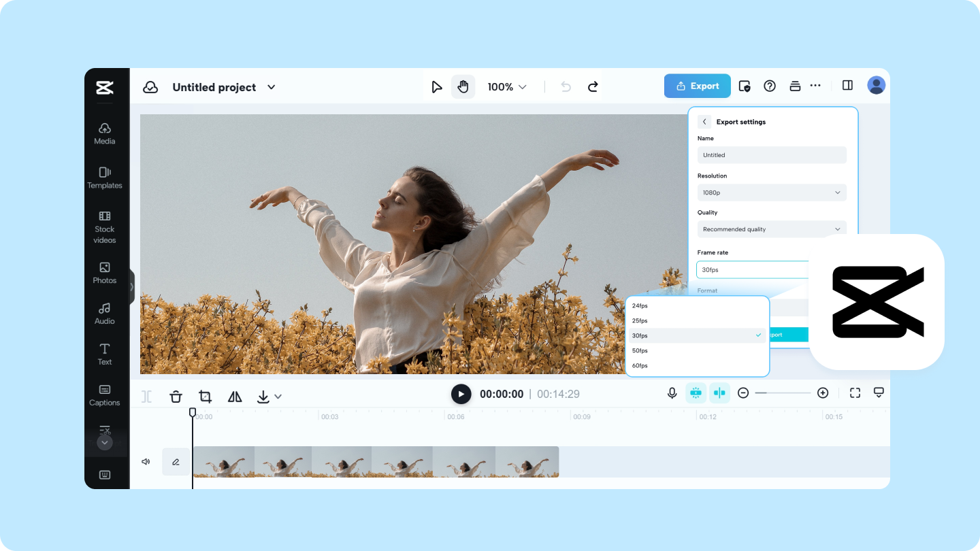Undo the last action
The width and height of the screenshot is (980, 551).
coord(566,87)
